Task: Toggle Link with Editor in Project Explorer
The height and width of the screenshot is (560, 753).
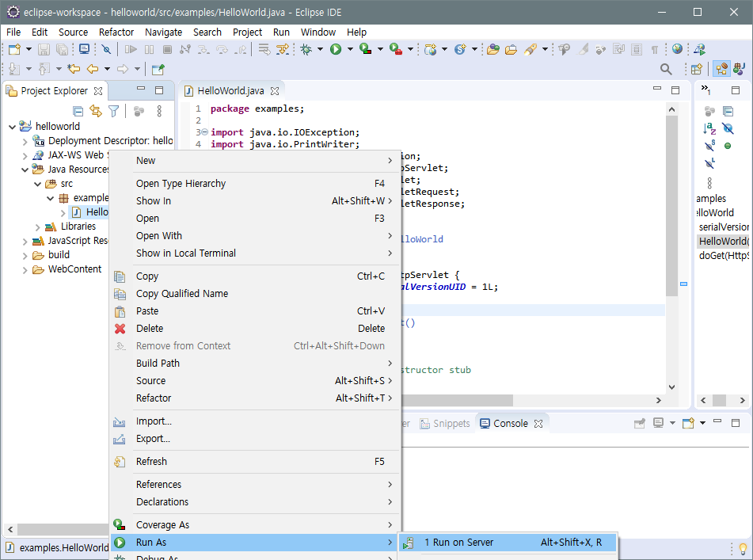Action: pyautogui.click(x=96, y=112)
